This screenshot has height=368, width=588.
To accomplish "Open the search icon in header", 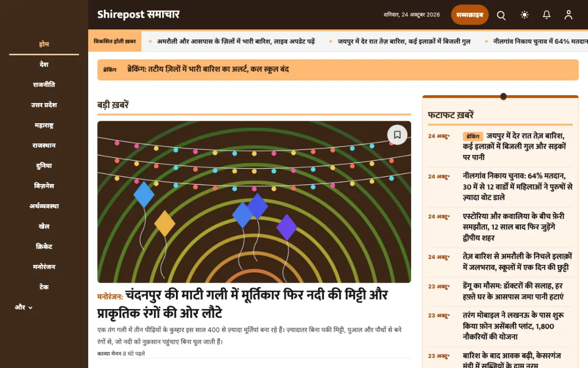I will [501, 15].
